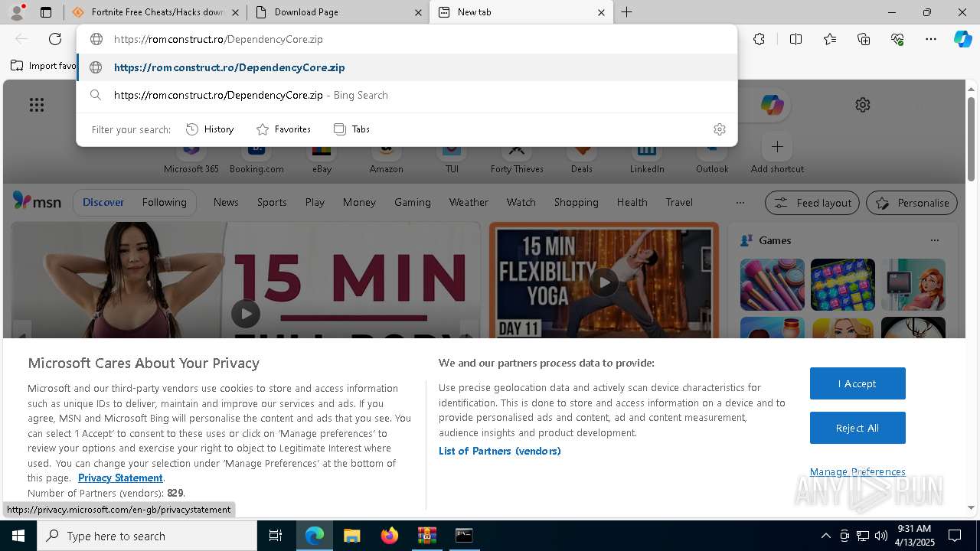Open new tab page settings gear
Image resolution: width=980 pixels, height=551 pixels.
click(863, 105)
